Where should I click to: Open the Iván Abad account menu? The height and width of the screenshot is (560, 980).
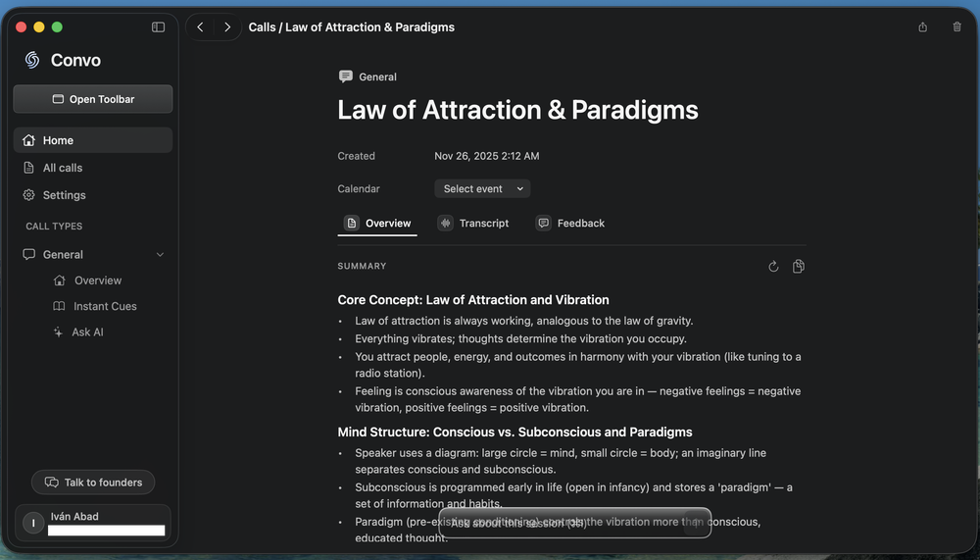pos(93,523)
